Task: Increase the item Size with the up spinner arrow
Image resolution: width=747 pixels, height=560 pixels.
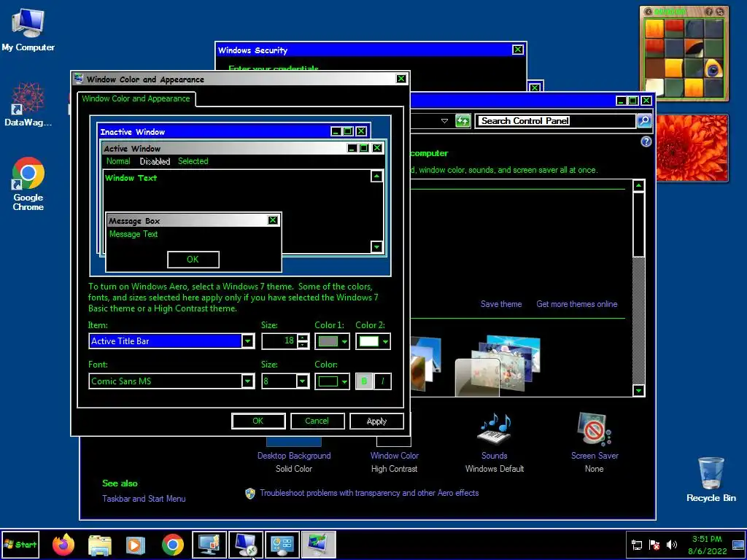Action: (303, 338)
